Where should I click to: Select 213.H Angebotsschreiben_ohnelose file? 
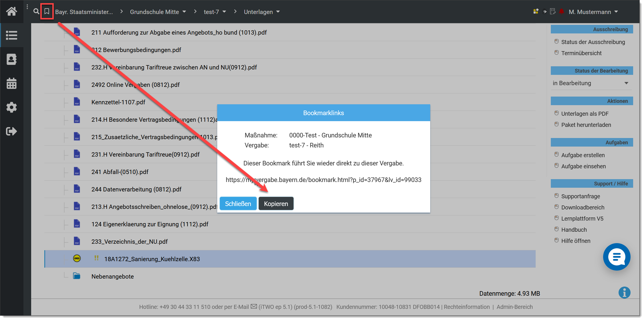point(154,207)
